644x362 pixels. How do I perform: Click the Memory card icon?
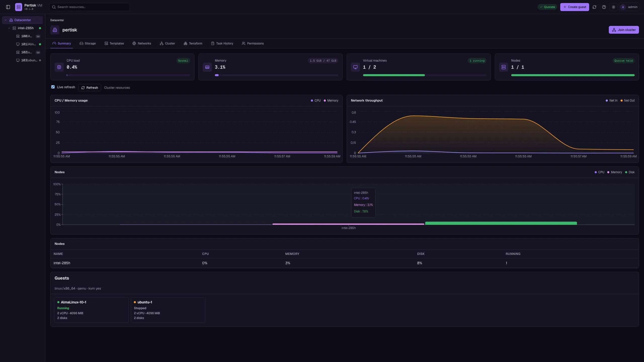click(x=207, y=67)
